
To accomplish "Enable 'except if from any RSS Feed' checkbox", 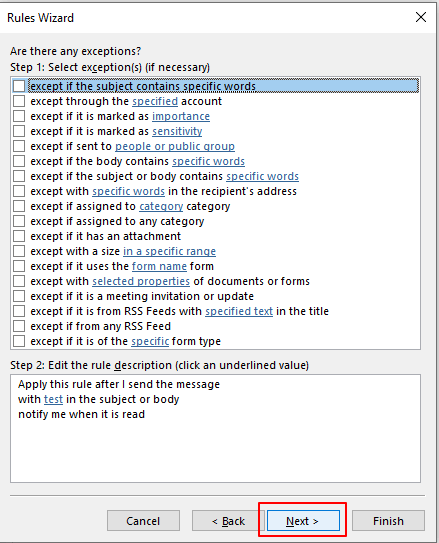I will click(x=19, y=326).
